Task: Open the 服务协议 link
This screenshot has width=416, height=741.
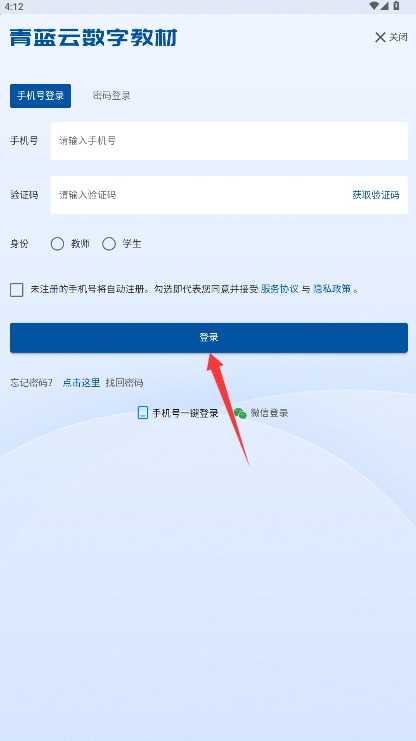Action: pos(280,289)
